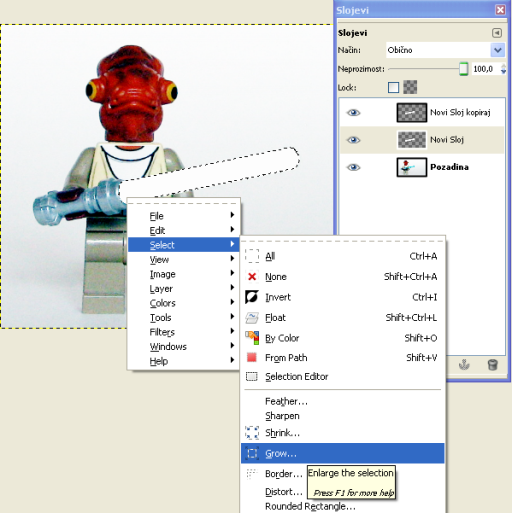Toggle visibility of Novi Sloj layer
Image resolution: width=512 pixels, height=513 pixels.
click(x=353, y=140)
